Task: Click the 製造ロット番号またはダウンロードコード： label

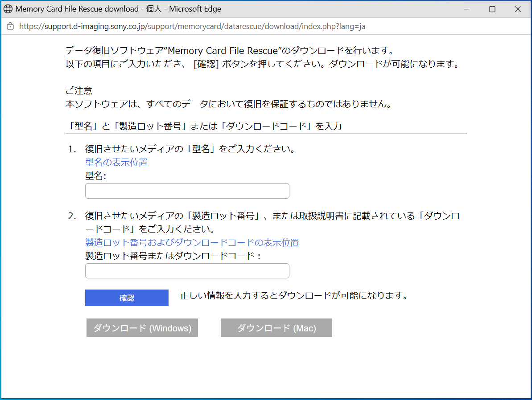Action: pos(173,256)
